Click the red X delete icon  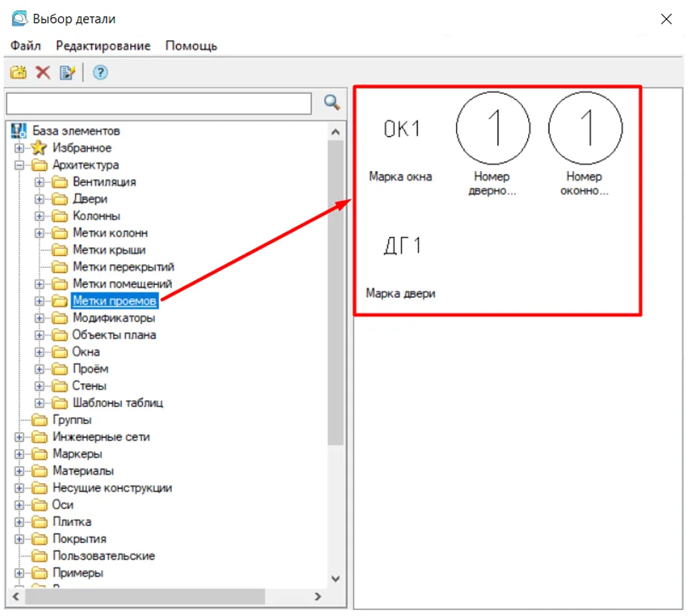click(x=43, y=72)
